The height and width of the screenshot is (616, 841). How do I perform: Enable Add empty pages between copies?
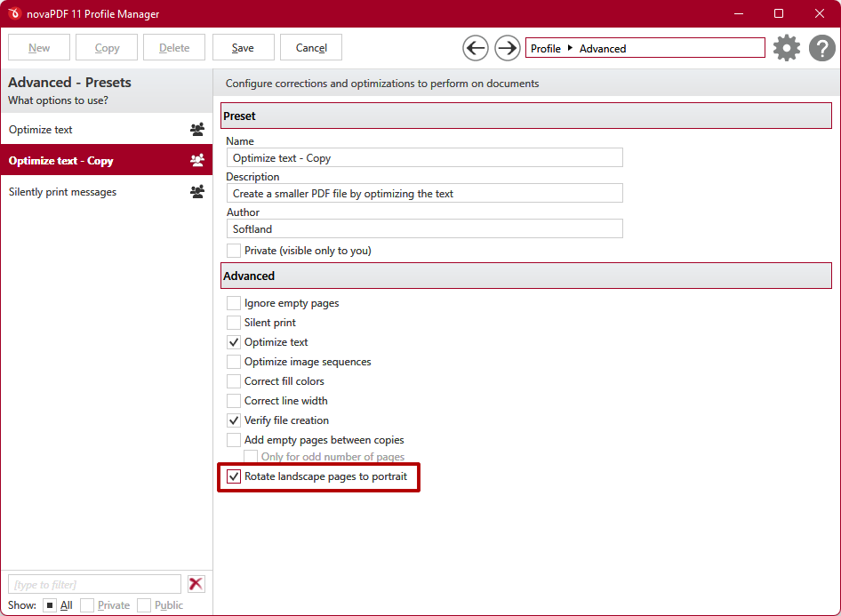234,440
